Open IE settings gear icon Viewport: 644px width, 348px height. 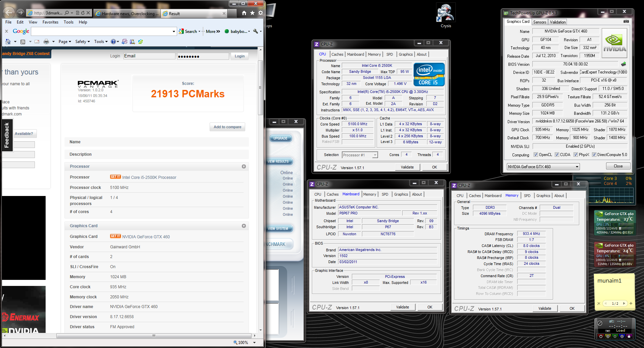[261, 13]
